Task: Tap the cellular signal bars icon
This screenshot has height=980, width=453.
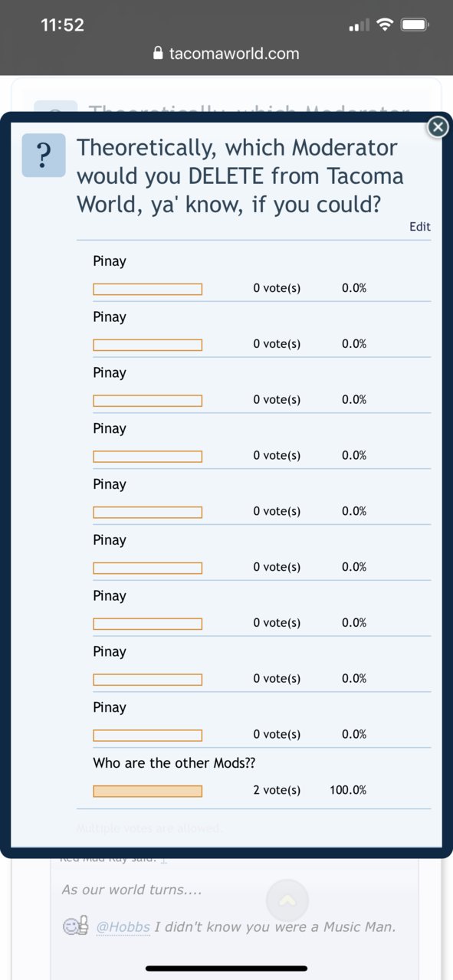Action: pyautogui.click(x=359, y=25)
